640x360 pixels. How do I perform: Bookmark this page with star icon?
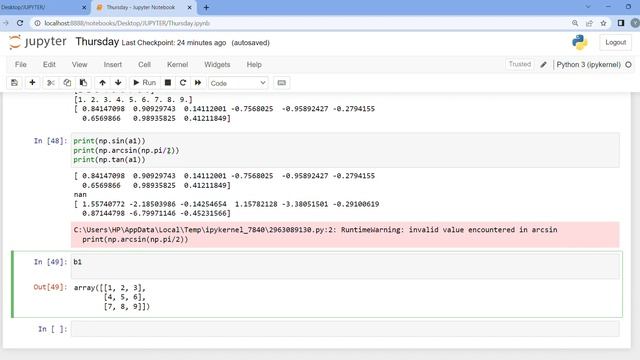(x=603, y=23)
